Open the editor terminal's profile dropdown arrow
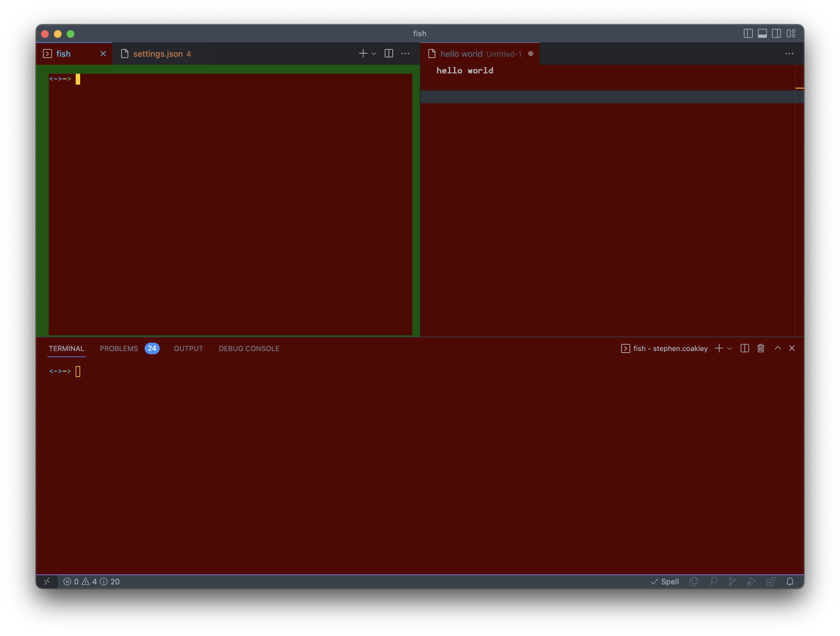The image size is (840, 636). point(374,54)
